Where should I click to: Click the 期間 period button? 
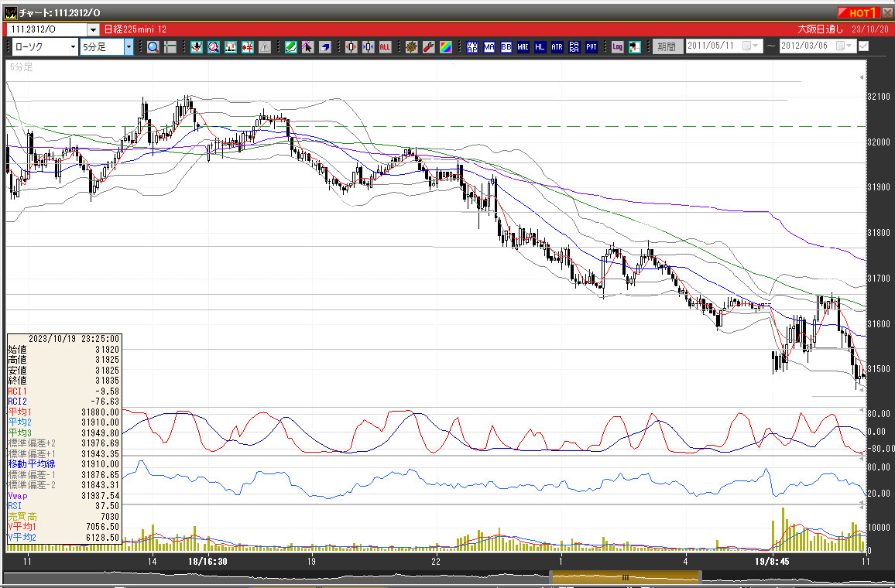[667, 46]
